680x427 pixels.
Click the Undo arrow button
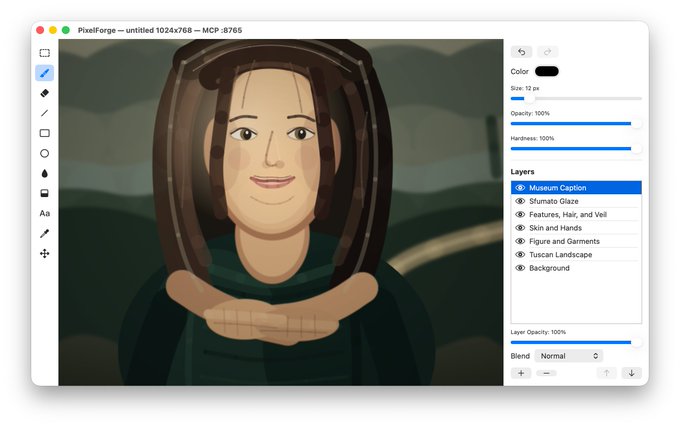click(521, 52)
